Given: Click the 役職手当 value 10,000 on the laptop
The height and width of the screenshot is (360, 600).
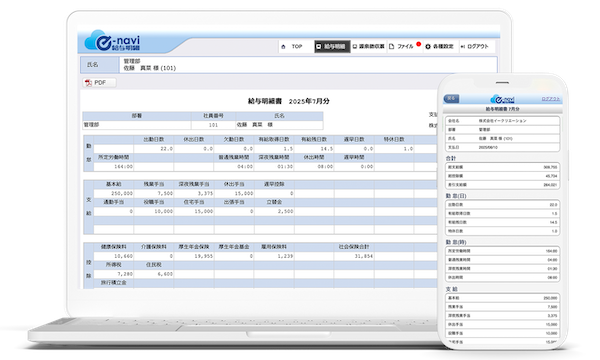Looking at the screenshot, I should (x=153, y=212).
